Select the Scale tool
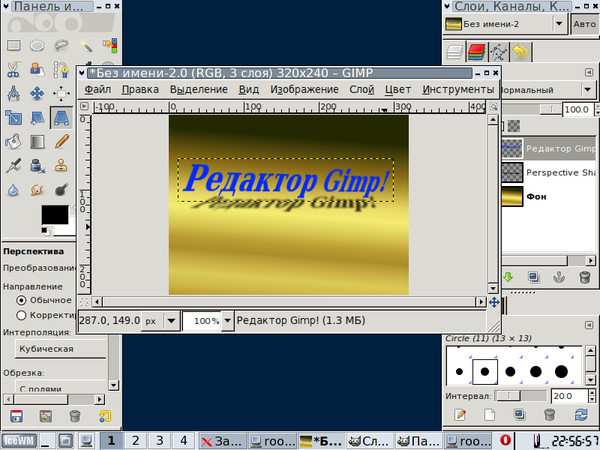This screenshot has height=450, width=600. point(14,117)
